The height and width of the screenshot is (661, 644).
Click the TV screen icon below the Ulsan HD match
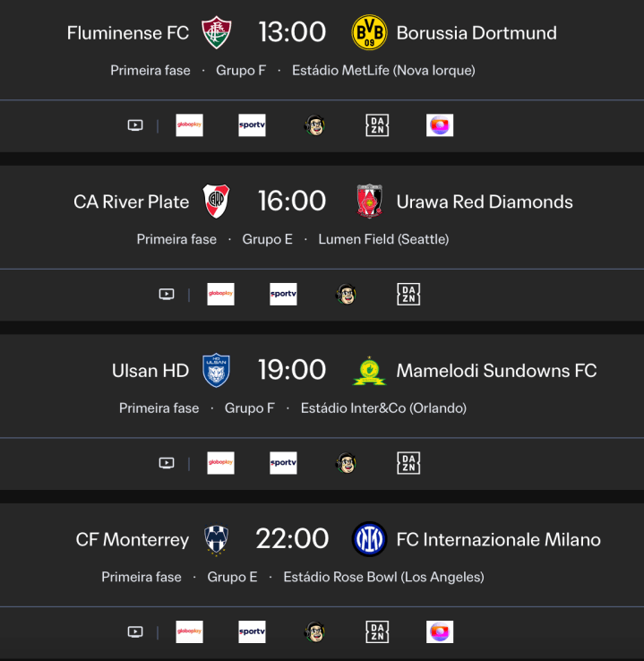pyautogui.click(x=167, y=463)
